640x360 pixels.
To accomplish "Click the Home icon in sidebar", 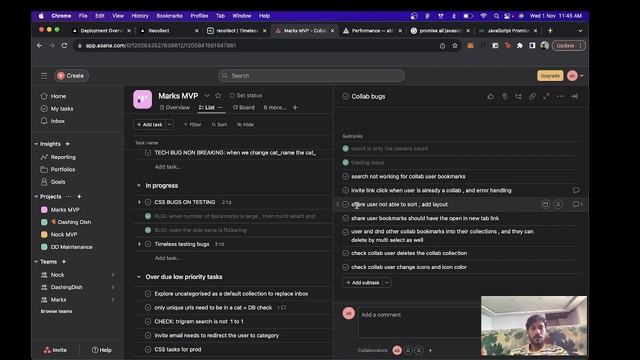I will tap(44, 96).
